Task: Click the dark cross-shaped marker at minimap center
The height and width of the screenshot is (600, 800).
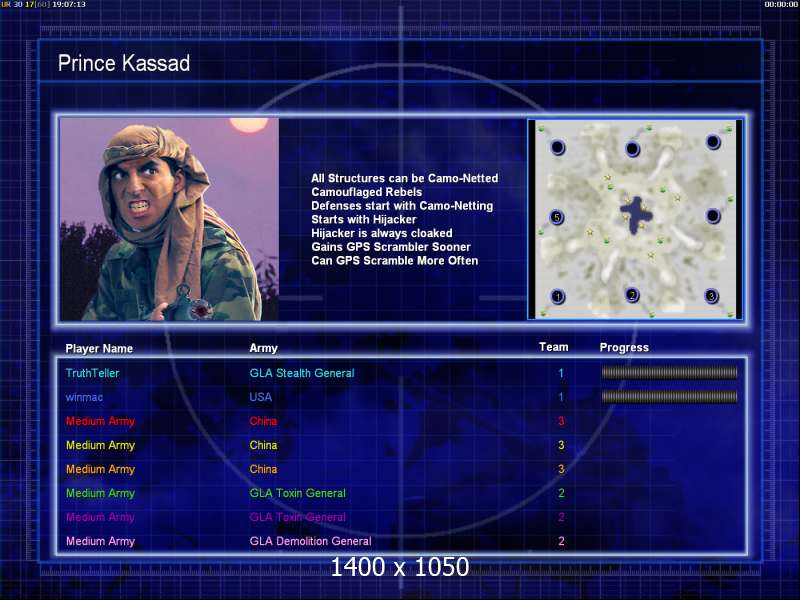Action: point(636,215)
